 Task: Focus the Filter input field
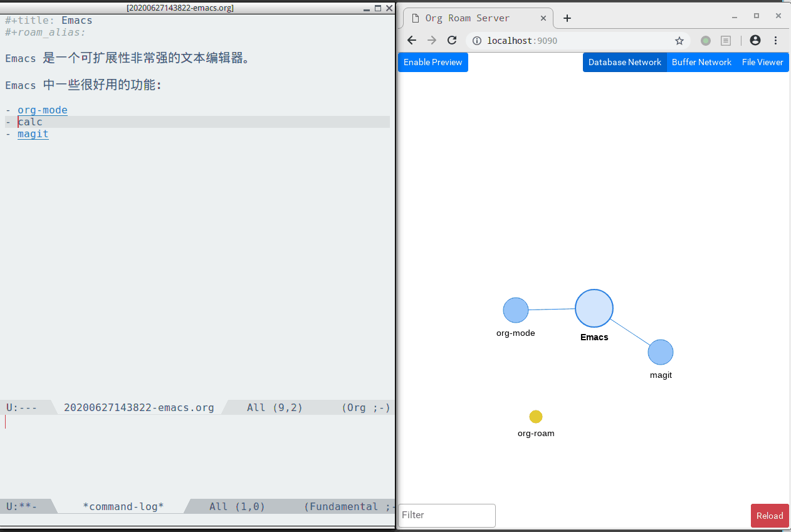pyautogui.click(x=447, y=515)
